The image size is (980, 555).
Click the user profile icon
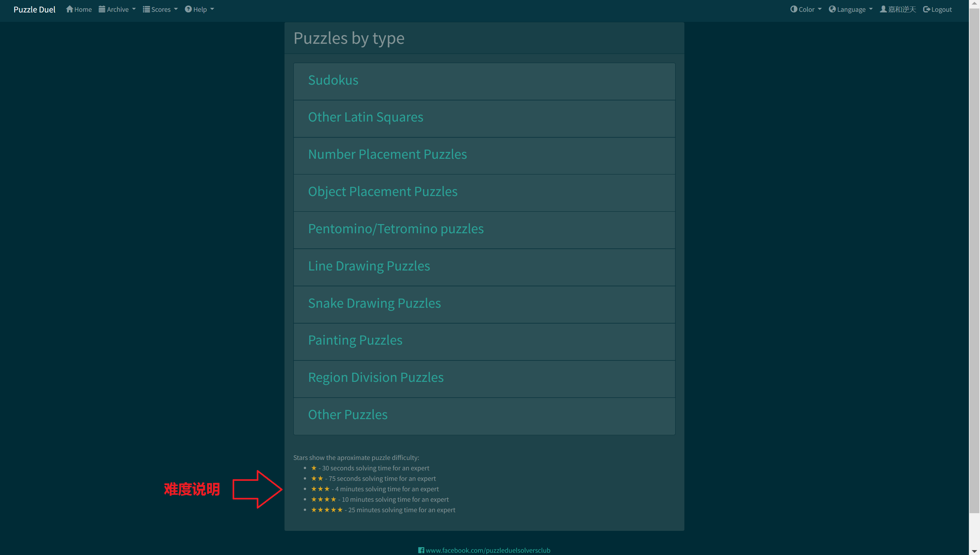[883, 9]
